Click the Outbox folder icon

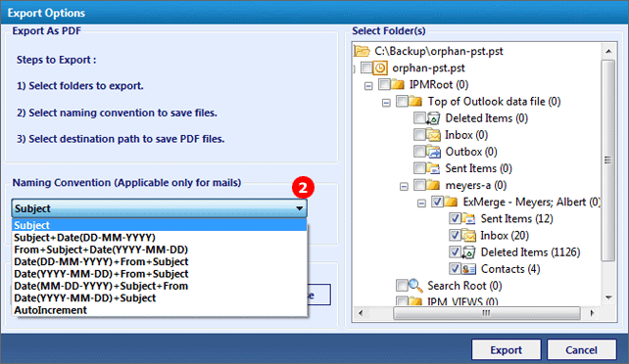433,152
